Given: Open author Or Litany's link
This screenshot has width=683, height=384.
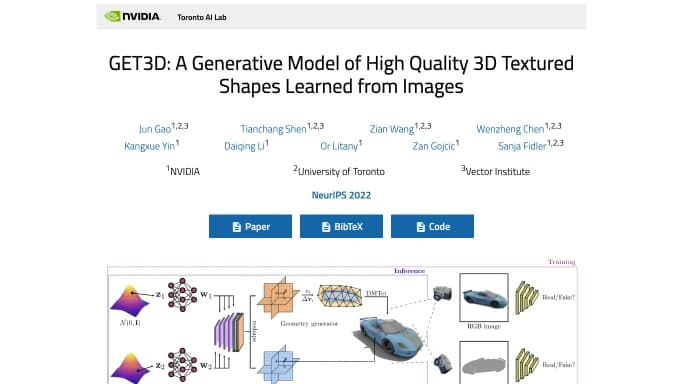Looking at the screenshot, I should point(339,146).
